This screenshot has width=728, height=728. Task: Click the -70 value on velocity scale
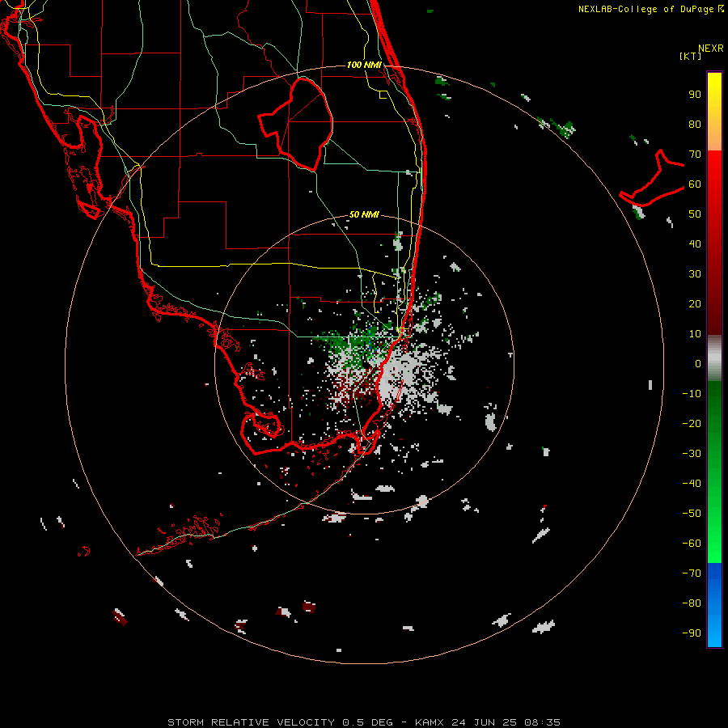[692, 574]
